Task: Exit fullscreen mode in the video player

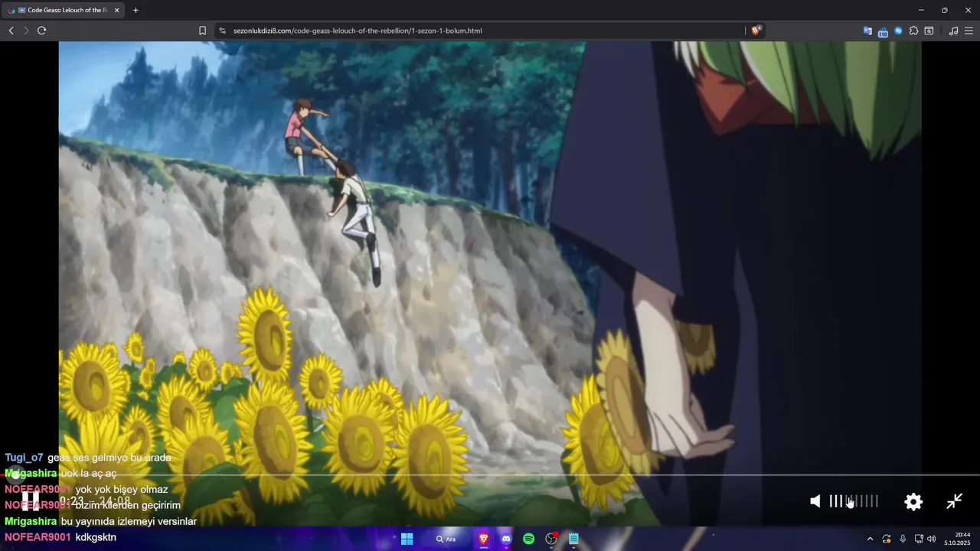Action: 954,501
